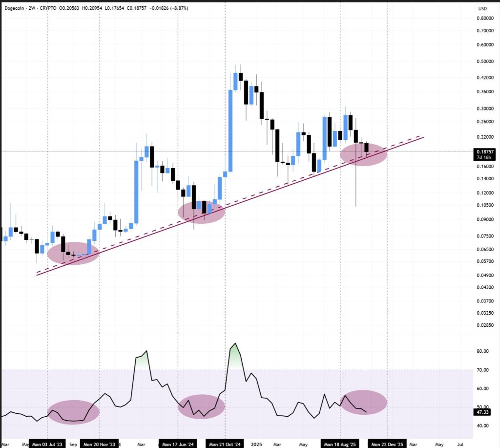
Task: Click the latest price highlight ellipse near 0.18
Action: click(x=363, y=154)
